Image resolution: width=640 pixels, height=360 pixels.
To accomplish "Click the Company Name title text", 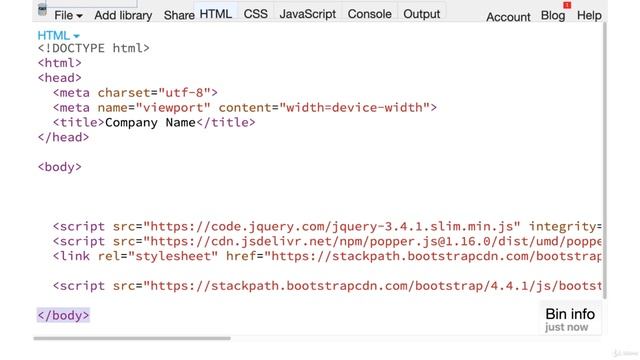I will 150,122.
